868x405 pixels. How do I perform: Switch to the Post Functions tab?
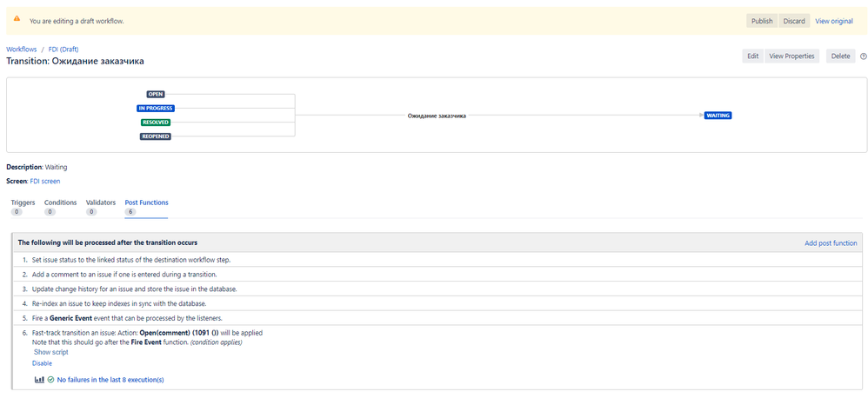point(147,207)
